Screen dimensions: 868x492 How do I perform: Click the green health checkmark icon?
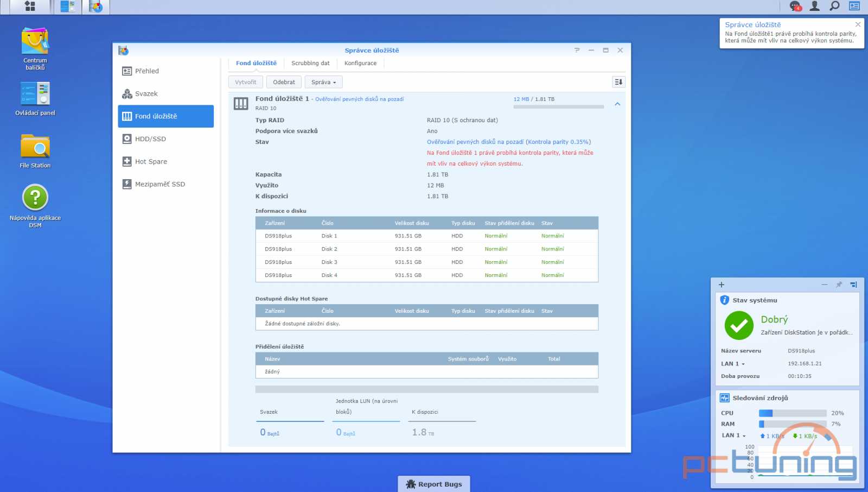coord(739,325)
